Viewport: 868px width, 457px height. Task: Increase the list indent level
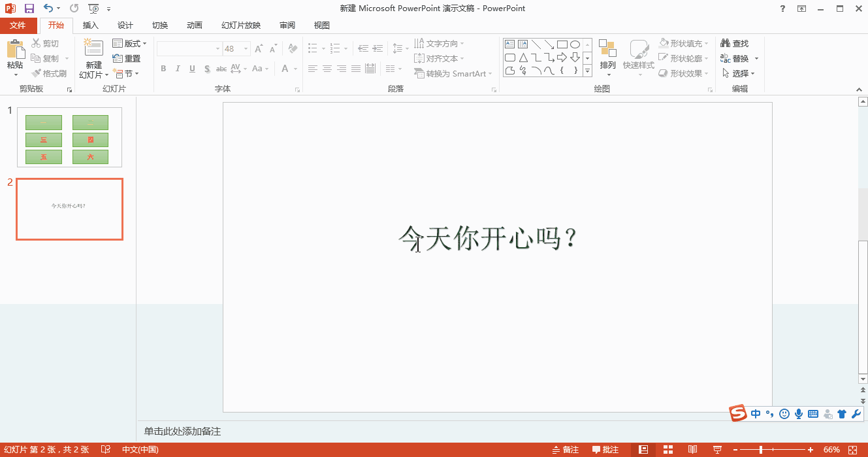tap(378, 49)
